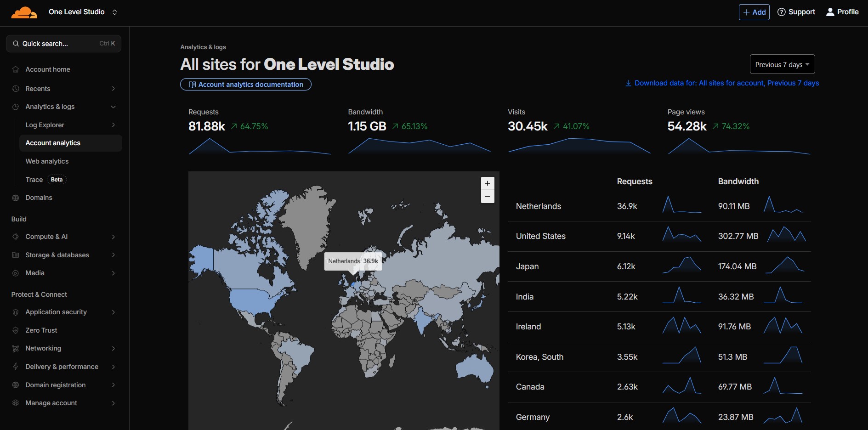Open Account analytics documentation link

pyautogui.click(x=246, y=85)
